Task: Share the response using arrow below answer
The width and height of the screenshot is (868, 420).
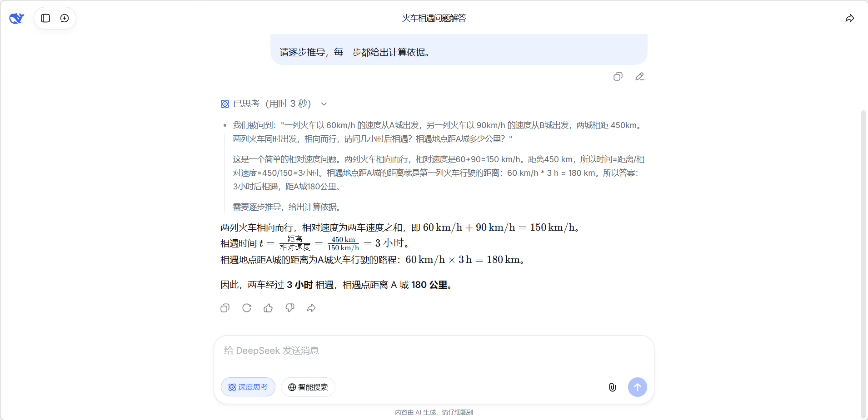Action: click(x=311, y=308)
